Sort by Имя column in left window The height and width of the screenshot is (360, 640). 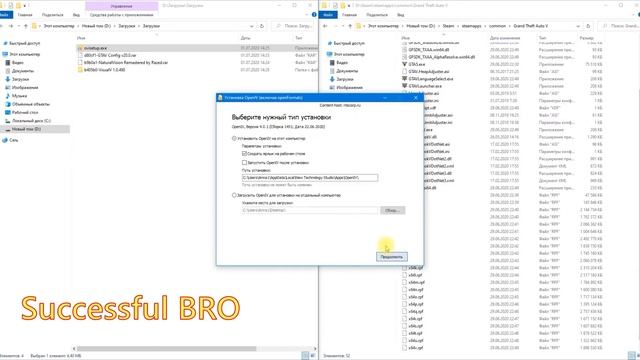tap(81, 38)
